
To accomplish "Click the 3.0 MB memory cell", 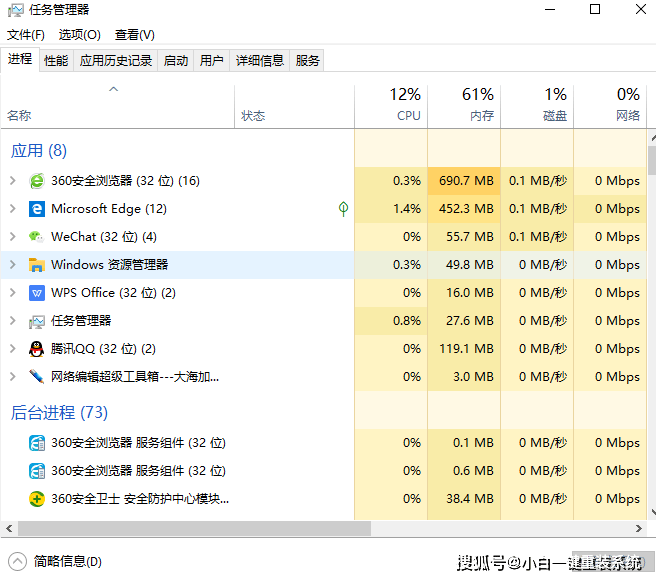I will click(464, 377).
